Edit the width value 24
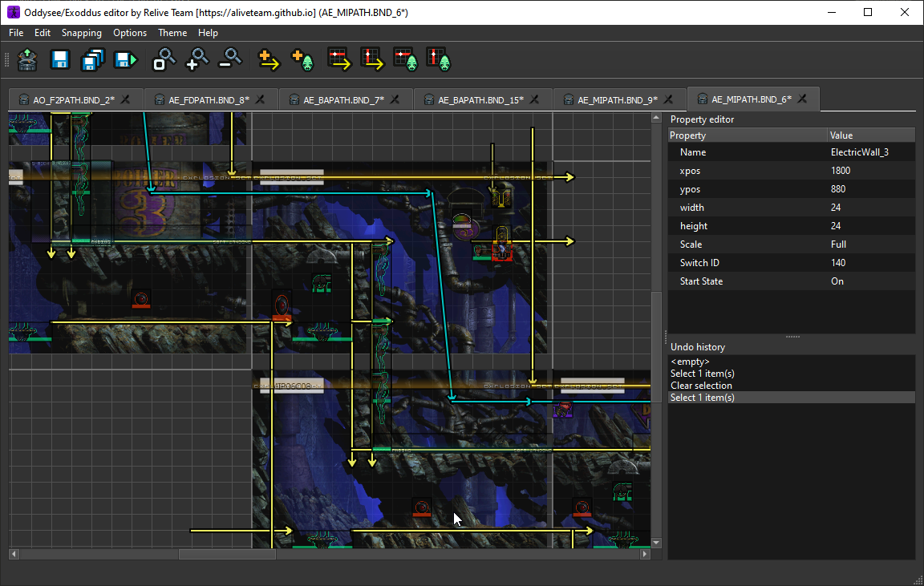The width and height of the screenshot is (924, 586). coord(872,208)
